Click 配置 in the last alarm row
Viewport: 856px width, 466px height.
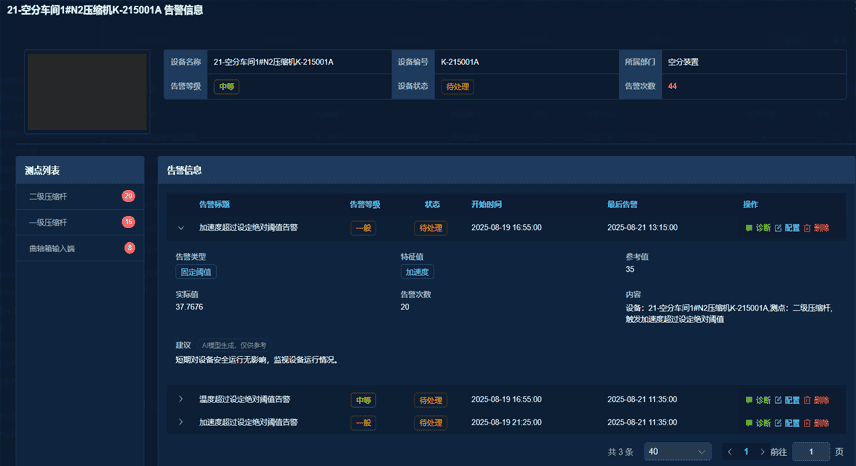(787, 423)
